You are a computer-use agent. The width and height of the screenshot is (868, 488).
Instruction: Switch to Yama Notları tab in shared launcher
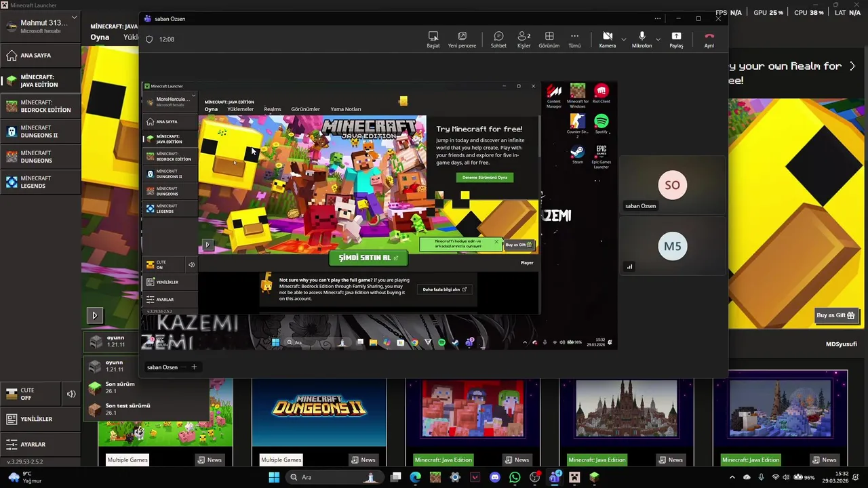(x=345, y=109)
